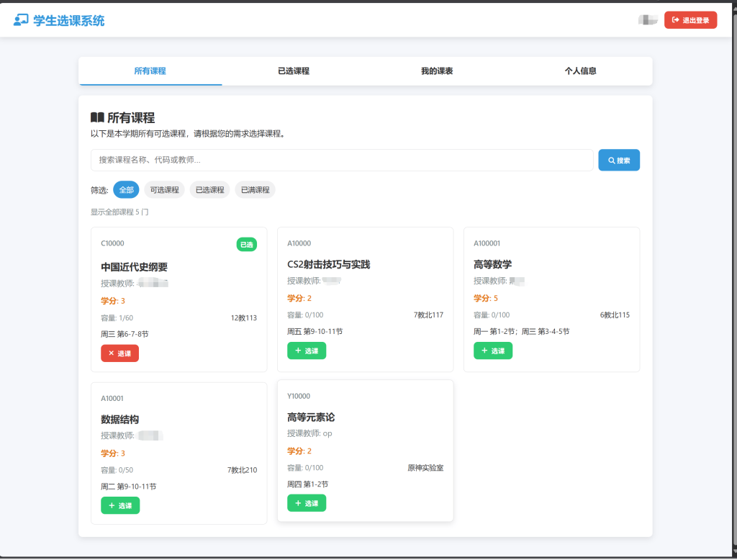Go to the 我的课表 tab
This screenshot has height=560, width=737.
(437, 71)
